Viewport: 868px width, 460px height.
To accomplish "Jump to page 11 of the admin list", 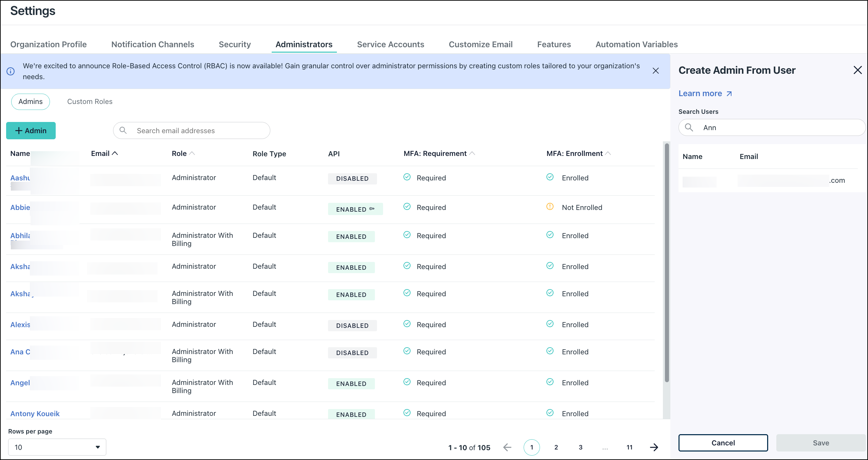I will 629,447.
